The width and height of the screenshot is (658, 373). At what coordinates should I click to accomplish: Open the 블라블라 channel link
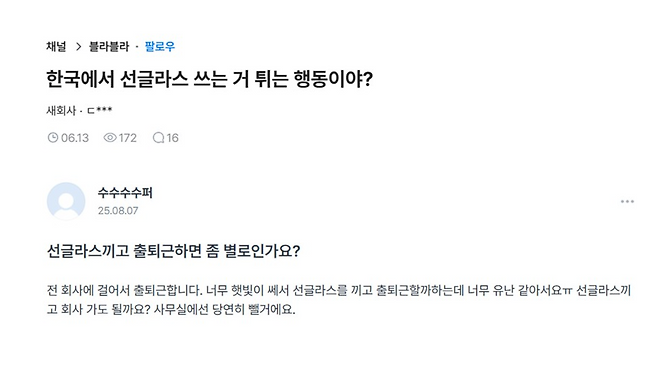click(x=109, y=47)
